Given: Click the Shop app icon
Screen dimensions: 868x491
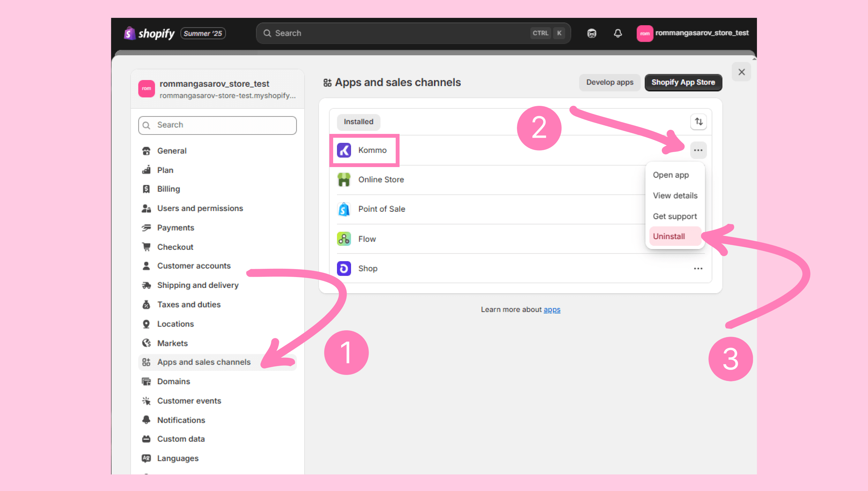Looking at the screenshot, I should tap(344, 268).
